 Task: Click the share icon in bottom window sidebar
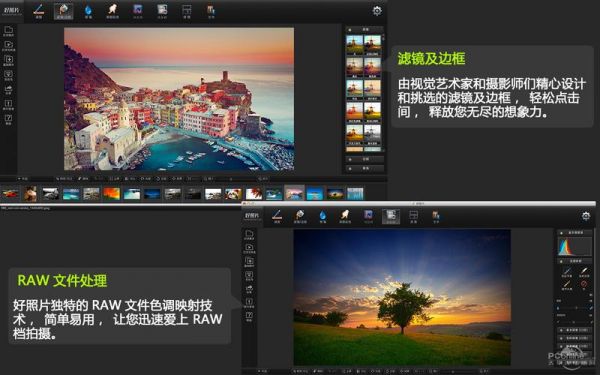coord(249,290)
